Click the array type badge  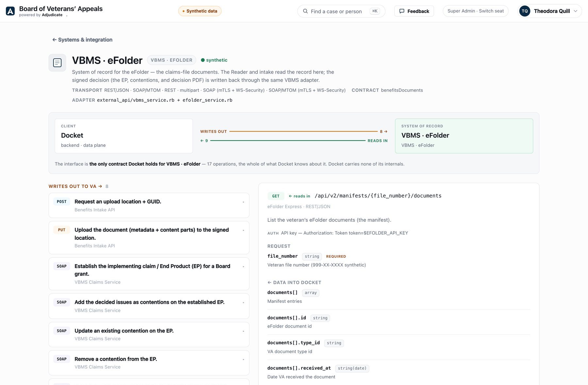[x=311, y=293]
